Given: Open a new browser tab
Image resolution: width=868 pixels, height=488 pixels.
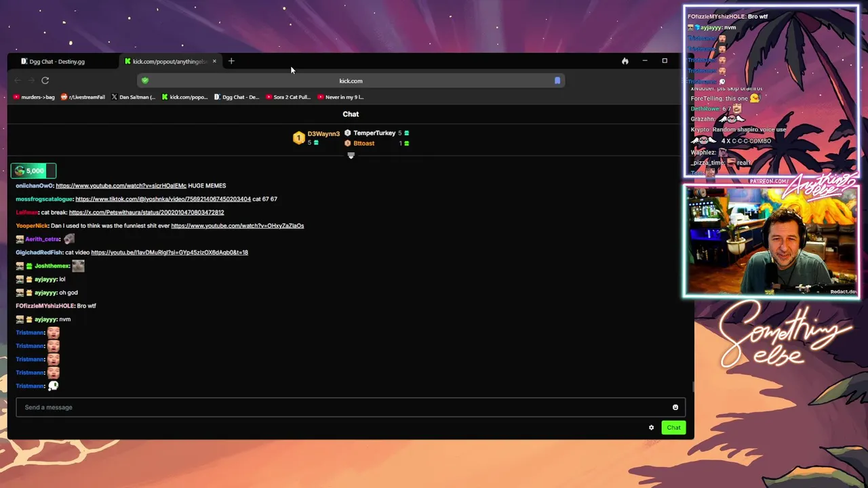Looking at the screenshot, I should pos(231,61).
